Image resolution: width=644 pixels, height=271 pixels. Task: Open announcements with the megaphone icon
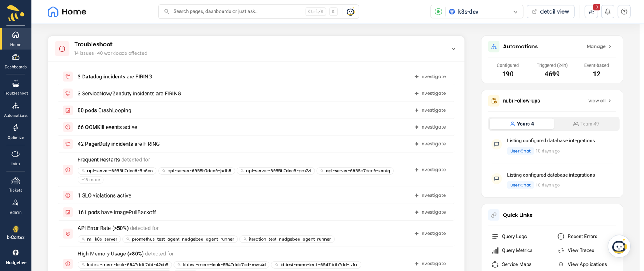click(591, 11)
